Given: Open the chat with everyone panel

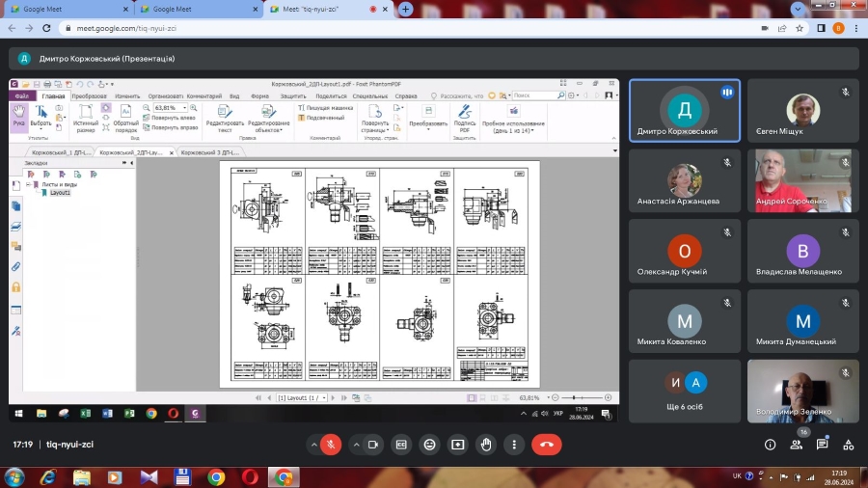Looking at the screenshot, I should tap(823, 445).
